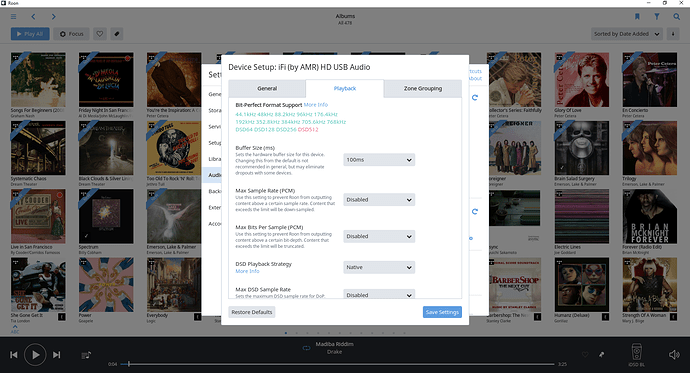Open the search magnifier icon
The image size is (690, 373).
(x=676, y=17)
